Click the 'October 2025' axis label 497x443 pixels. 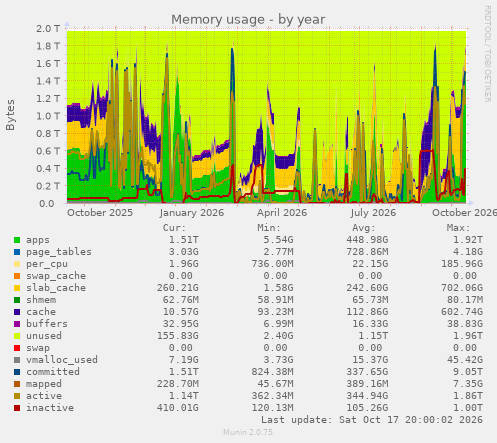(x=100, y=213)
